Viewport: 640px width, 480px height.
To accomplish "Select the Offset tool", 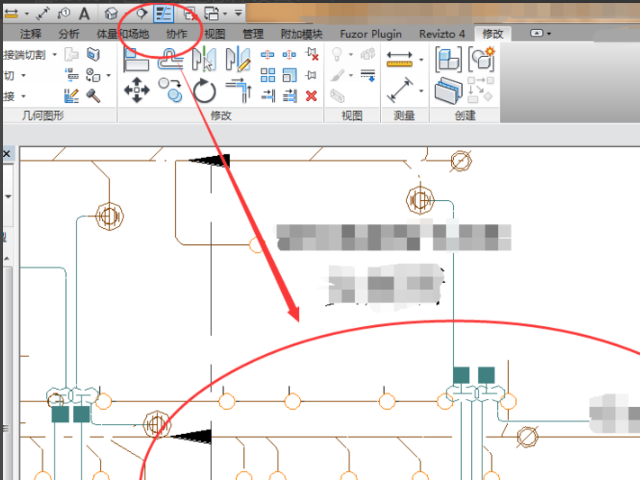I will (170, 59).
